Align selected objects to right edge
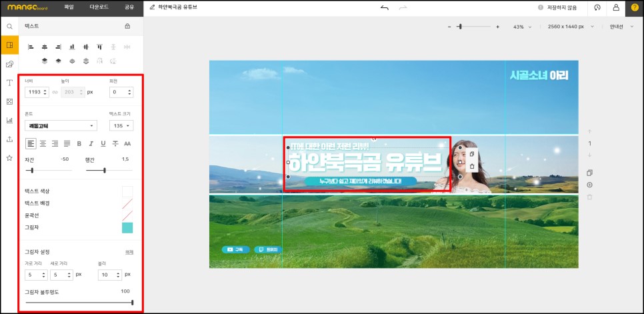644x314 pixels. click(58, 47)
